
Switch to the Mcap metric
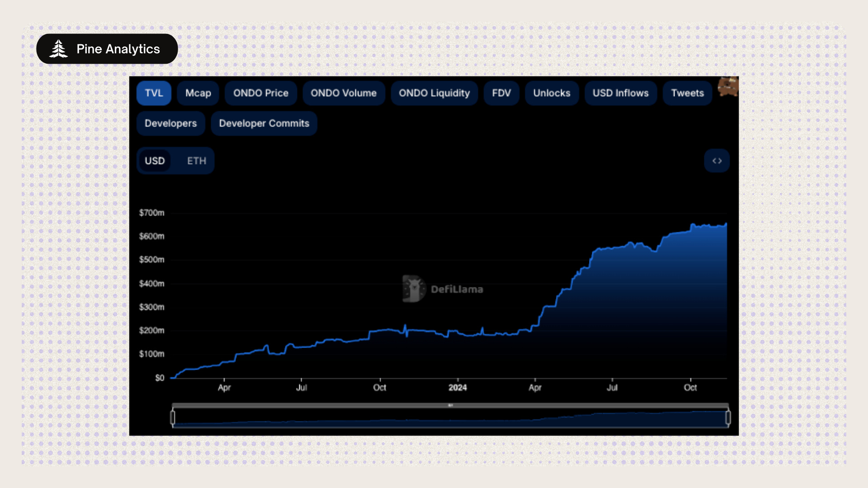[x=198, y=93]
